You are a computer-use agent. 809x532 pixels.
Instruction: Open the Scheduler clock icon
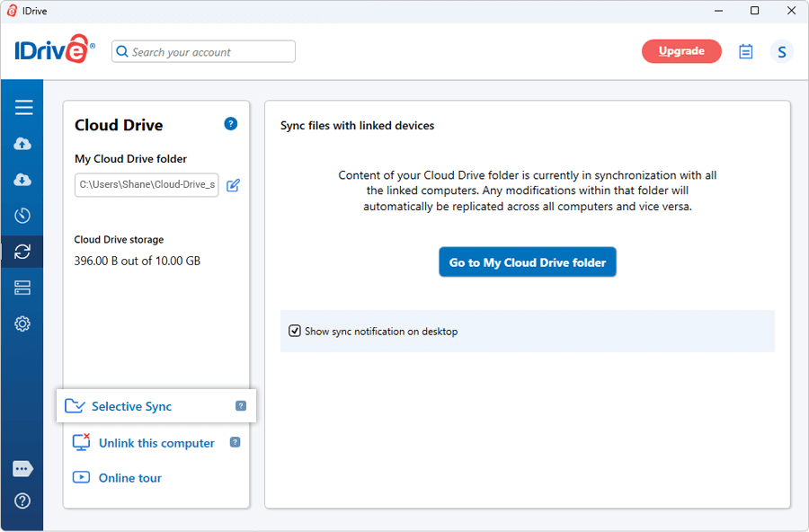(23, 216)
